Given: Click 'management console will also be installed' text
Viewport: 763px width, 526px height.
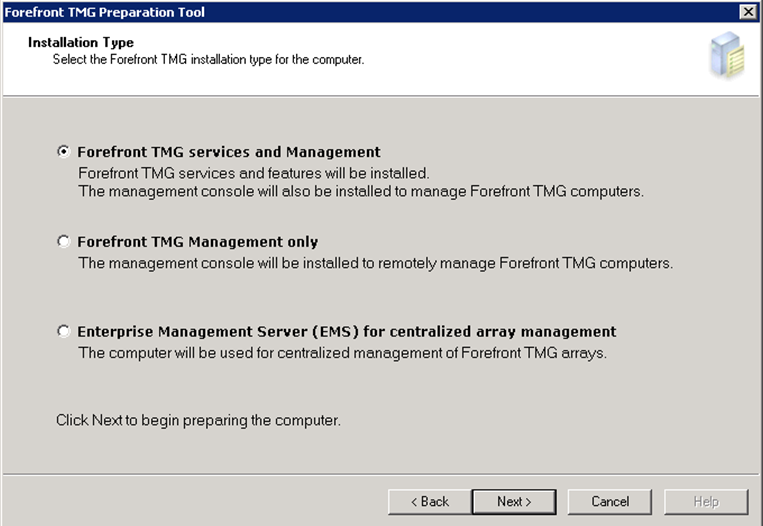Looking at the screenshot, I should [x=360, y=191].
